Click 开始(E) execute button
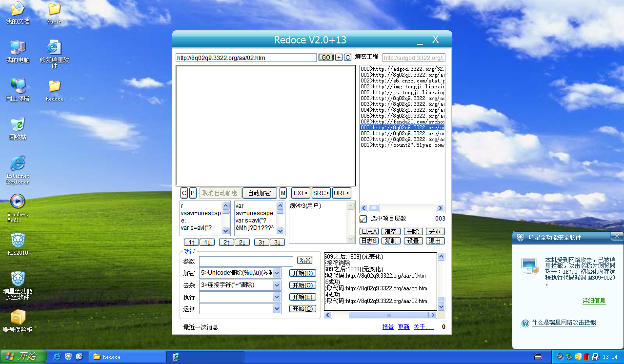The width and height of the screenshot is (624, 364). pyautogui.click(x=302, y=297)
